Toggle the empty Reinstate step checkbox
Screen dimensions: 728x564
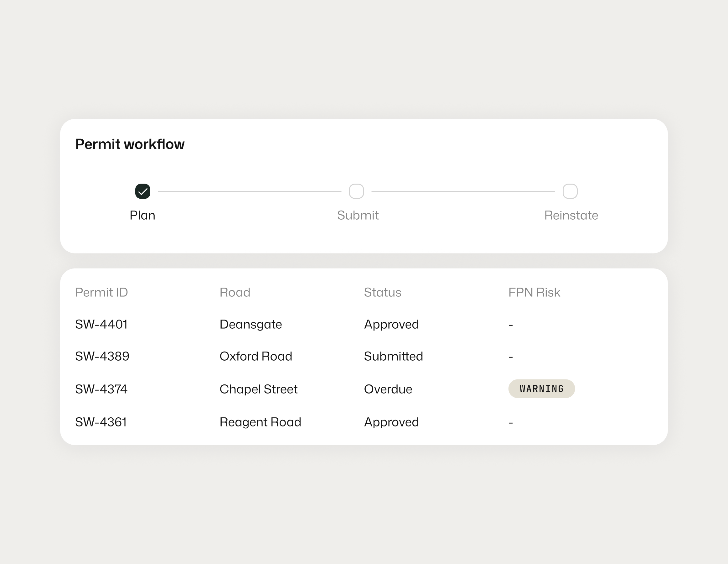pyautogui.click(x=570, y=191)
